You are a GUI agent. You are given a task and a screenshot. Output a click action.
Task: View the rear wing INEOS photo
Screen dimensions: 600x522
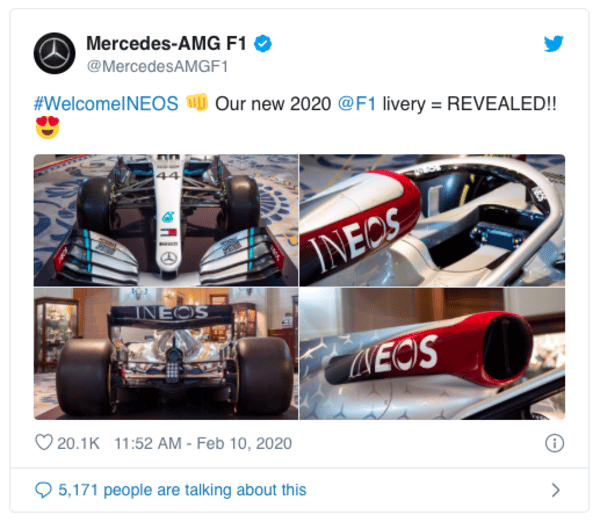(166, 354)
